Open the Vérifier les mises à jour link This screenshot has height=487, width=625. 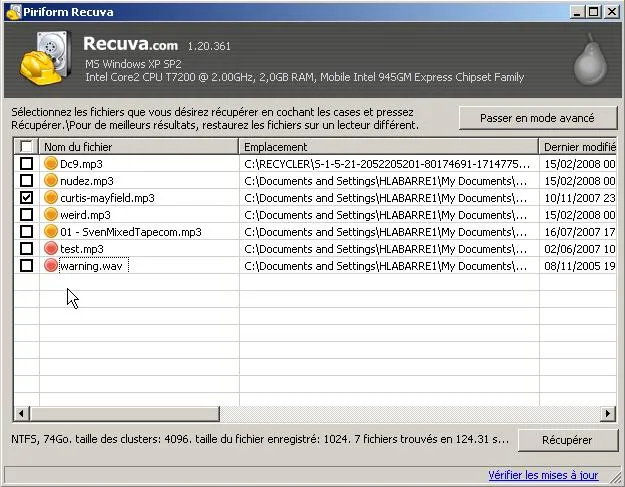coord(543,475)
